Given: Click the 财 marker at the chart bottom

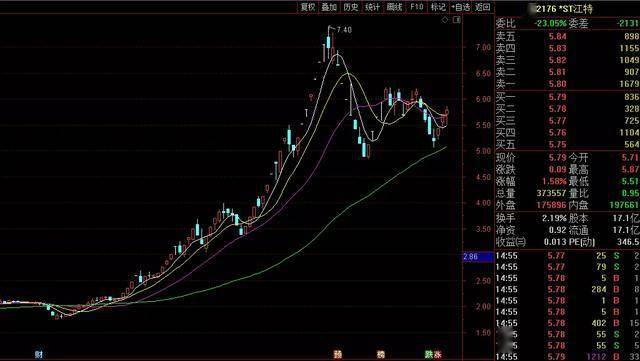Looking at the screenshot, I should (x=38, y=354).
